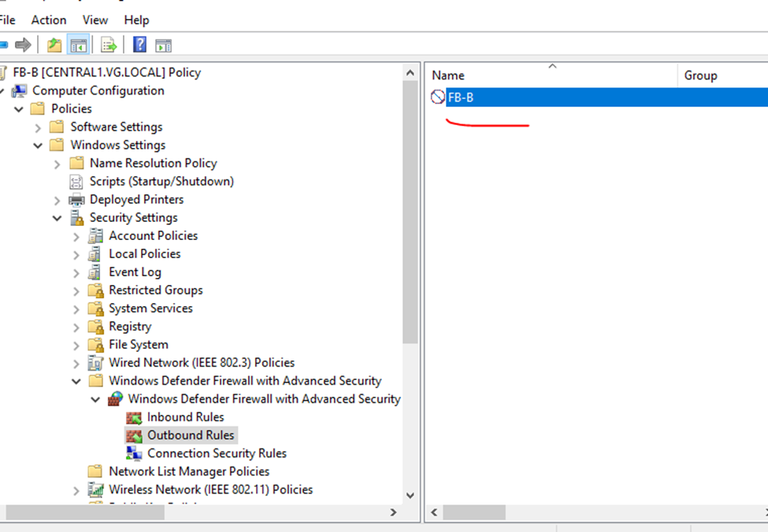
Task: Click the Export List toolbar icon
Action: (109, 45)
